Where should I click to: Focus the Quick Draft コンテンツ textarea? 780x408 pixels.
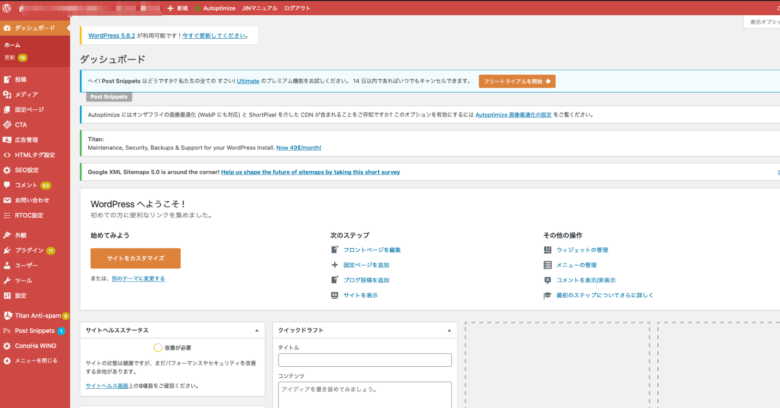click(365, 395)
